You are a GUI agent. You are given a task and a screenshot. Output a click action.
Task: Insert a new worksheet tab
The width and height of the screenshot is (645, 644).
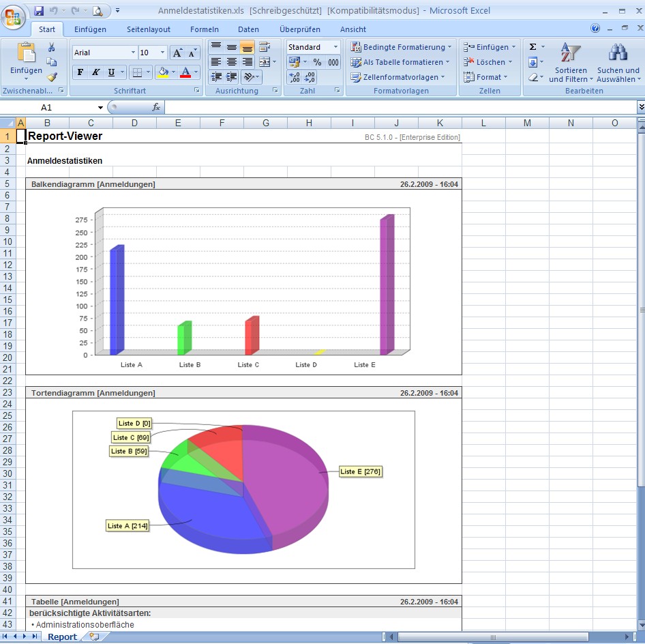pyautogui.click(x=94, y=636)
